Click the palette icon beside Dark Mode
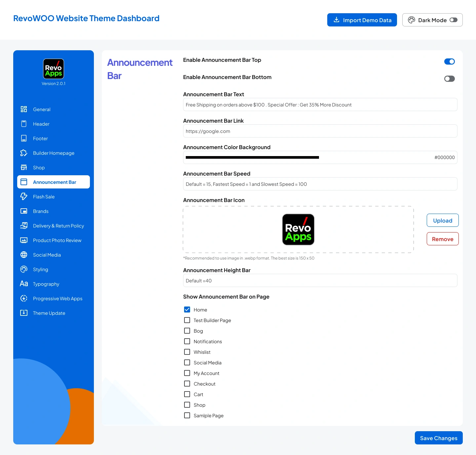 tap(412, 20)
